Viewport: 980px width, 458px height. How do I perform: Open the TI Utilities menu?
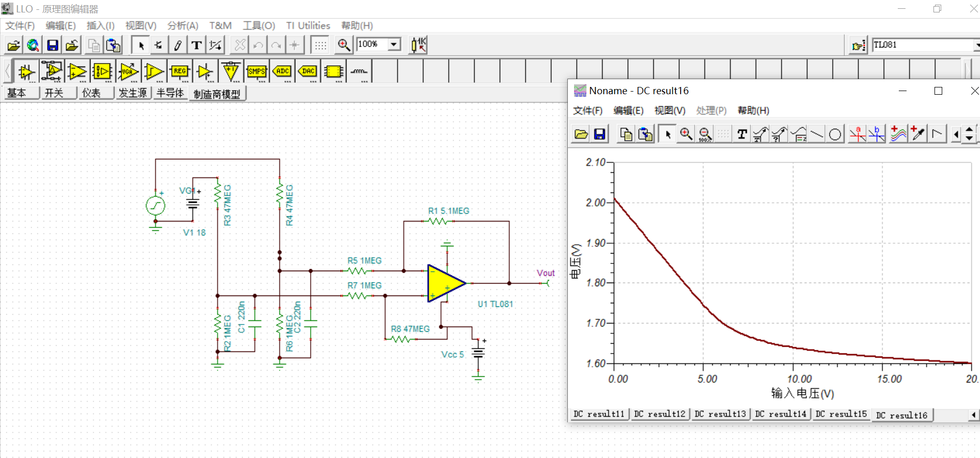click(308, 25)
